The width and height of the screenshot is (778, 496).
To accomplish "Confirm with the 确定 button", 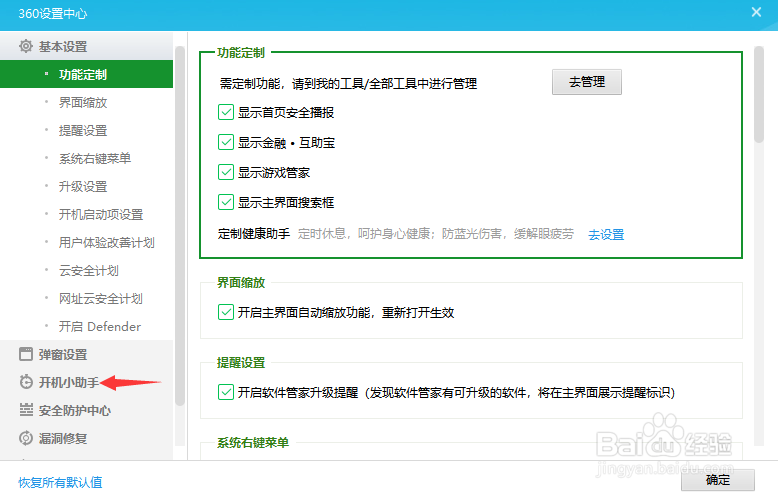I will [717, 480].
